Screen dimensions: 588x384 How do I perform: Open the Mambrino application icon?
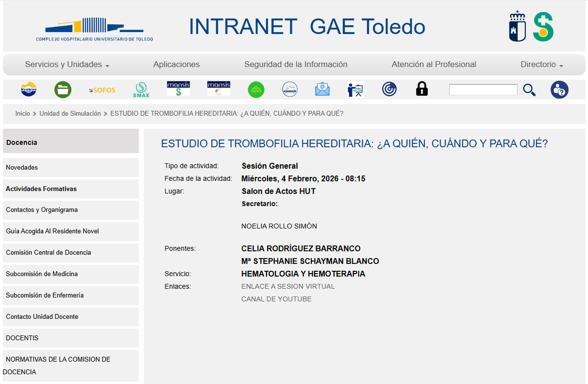pos(28,89)
